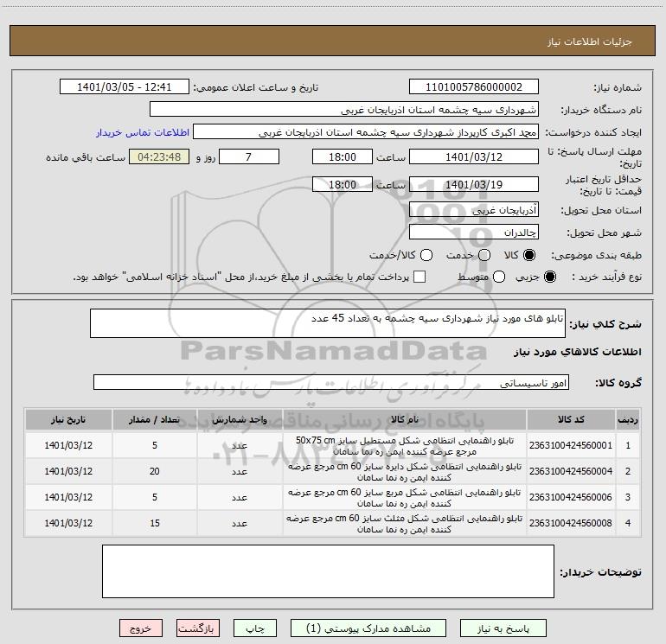Click the جزئیات اطلاعات نیاز header title
The height and width of the screenshot is (644, 666).
590,41
